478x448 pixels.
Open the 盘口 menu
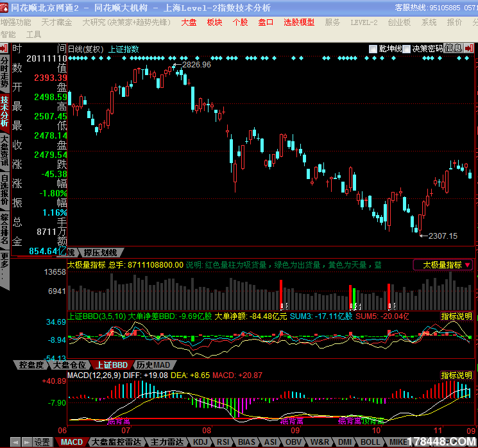tap(266, 22)
